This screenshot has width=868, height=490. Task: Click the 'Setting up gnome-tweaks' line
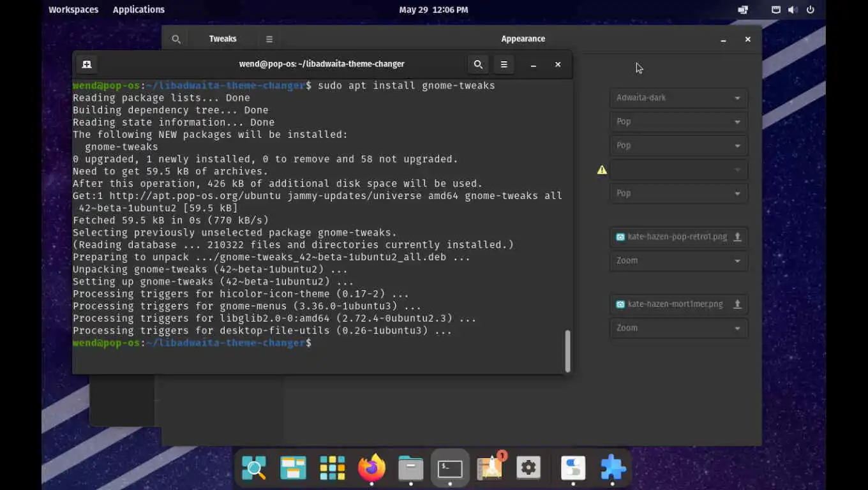point(213,281)
